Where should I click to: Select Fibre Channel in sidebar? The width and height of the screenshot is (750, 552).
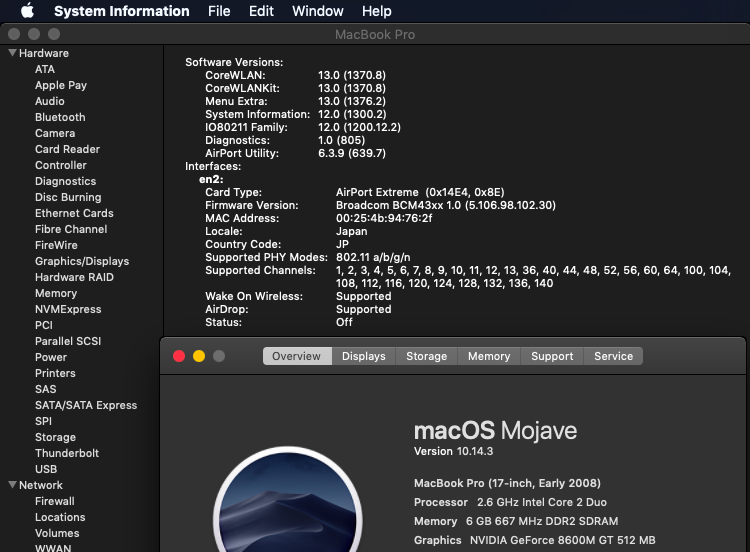pos(71,229)
